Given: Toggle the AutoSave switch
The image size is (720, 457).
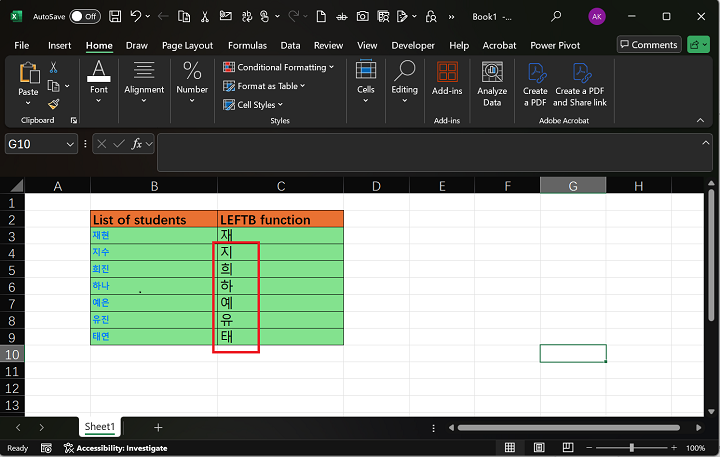Looking at the screenshot, I should (x=85, y=16).
